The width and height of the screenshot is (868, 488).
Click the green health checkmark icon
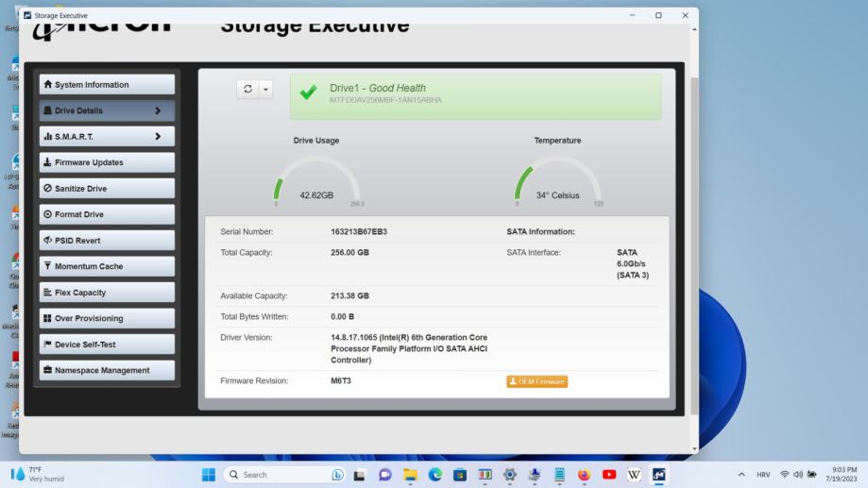(x=308, y=92)
